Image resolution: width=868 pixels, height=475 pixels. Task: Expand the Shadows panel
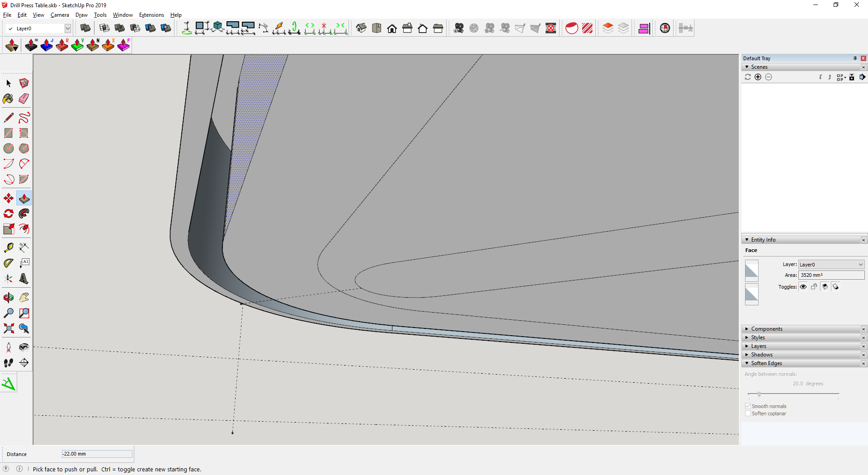coord(762,355)
